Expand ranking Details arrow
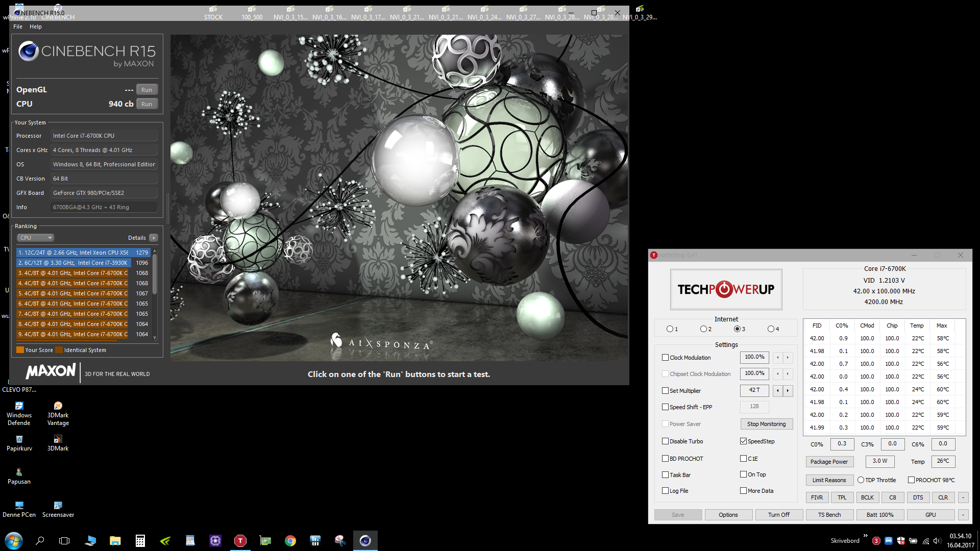Screen dimensions: 980x551 (x=154, y=238)
